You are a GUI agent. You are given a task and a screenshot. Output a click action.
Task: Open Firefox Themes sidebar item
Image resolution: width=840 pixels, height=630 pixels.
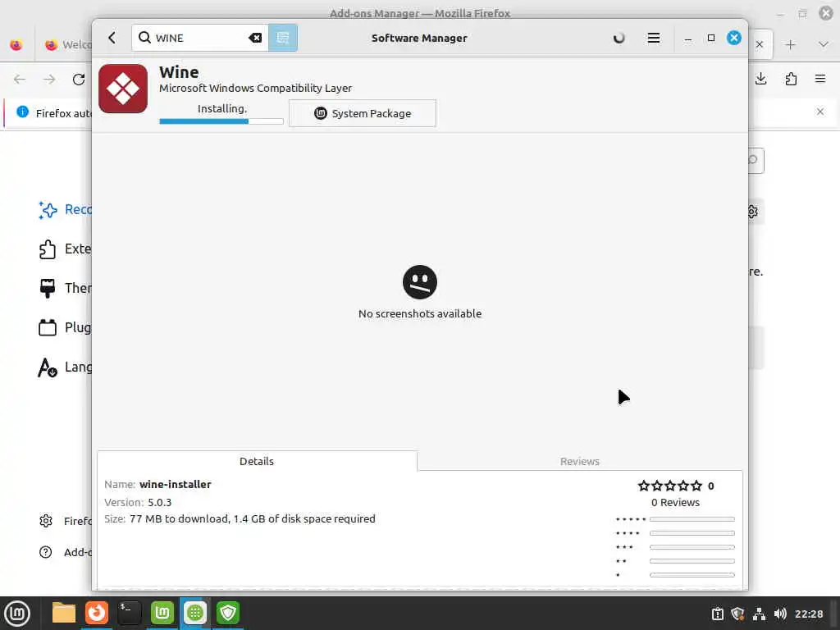(65, 288)
